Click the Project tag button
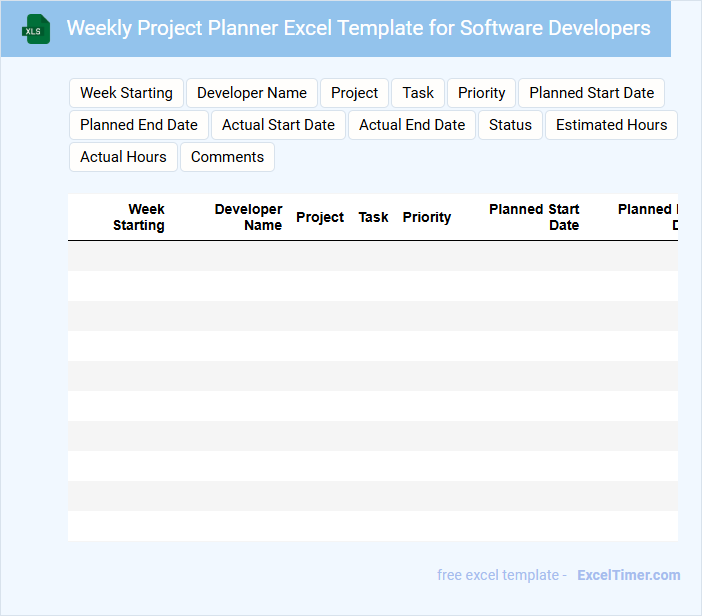Screen dimensions: 702x616 pos(354,93)
